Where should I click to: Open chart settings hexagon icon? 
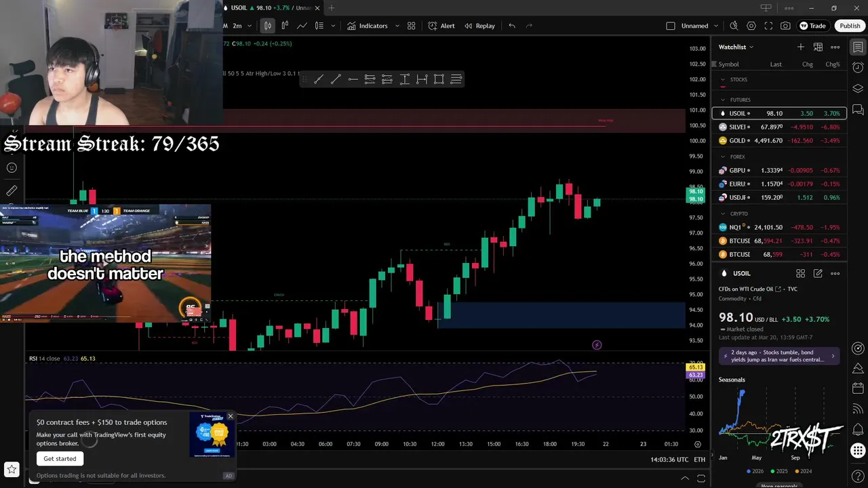click(x=751, y=26)
